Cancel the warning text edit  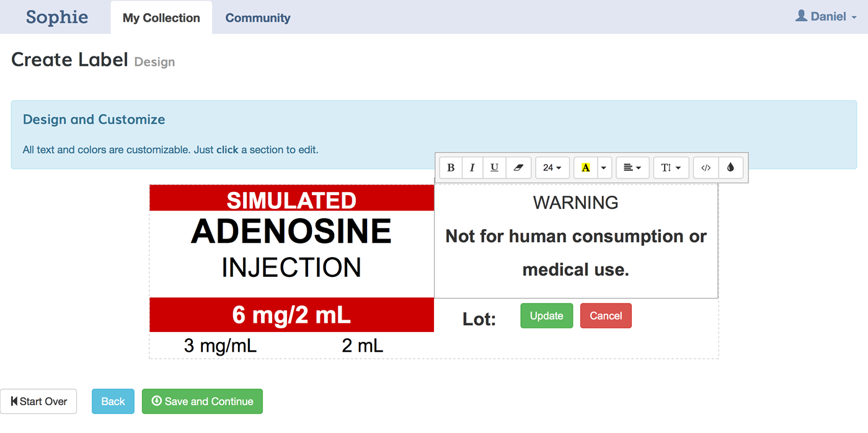(x=606, y=315)
